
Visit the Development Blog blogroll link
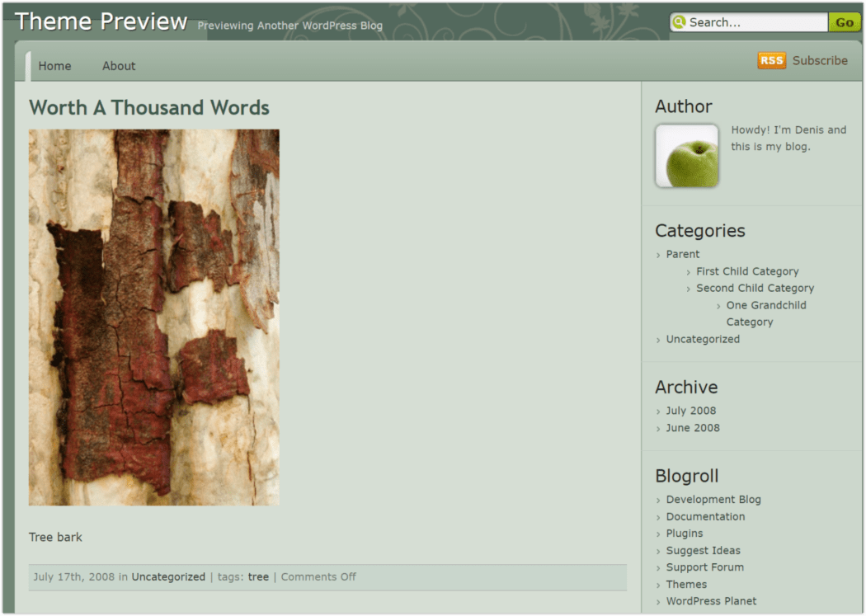coord(713,499)
